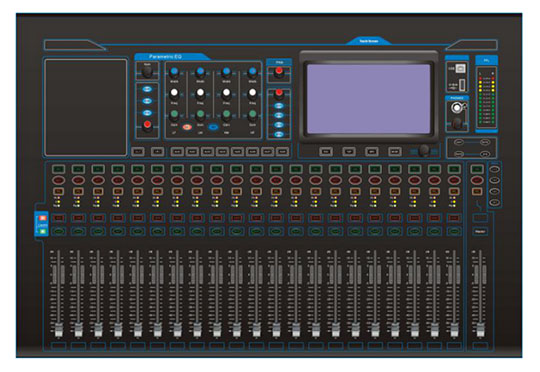The height and width of the screenshot is (372, 540).
Task: Toggle the orange oval button in the EQ section
Action: click(187, 127)
